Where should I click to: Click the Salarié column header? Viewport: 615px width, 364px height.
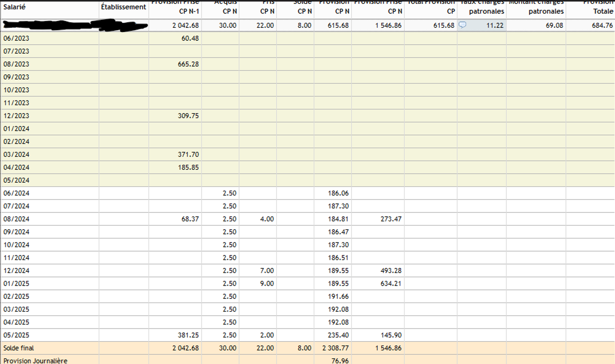[14, 7]
